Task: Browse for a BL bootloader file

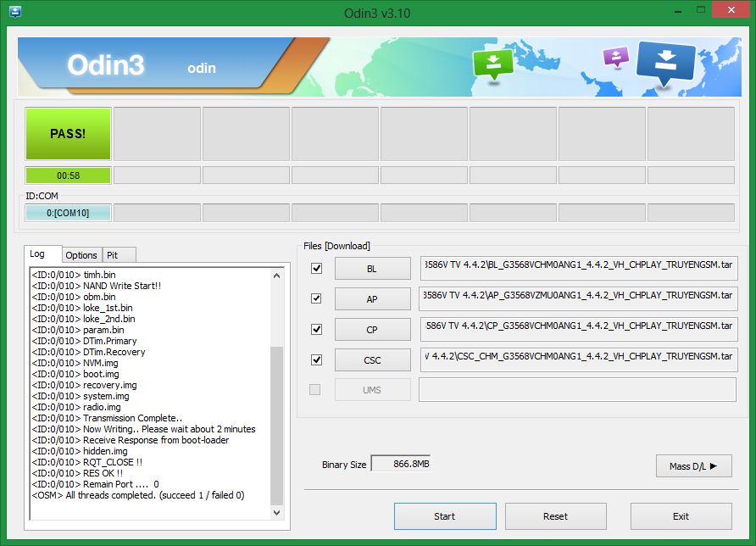Action: (x=373, y=269)
